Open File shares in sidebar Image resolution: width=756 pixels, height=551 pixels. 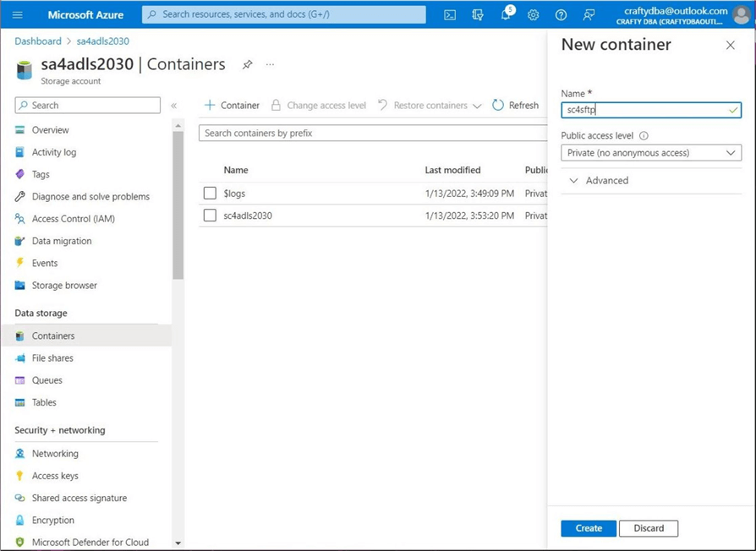click(x=52, y=358)
